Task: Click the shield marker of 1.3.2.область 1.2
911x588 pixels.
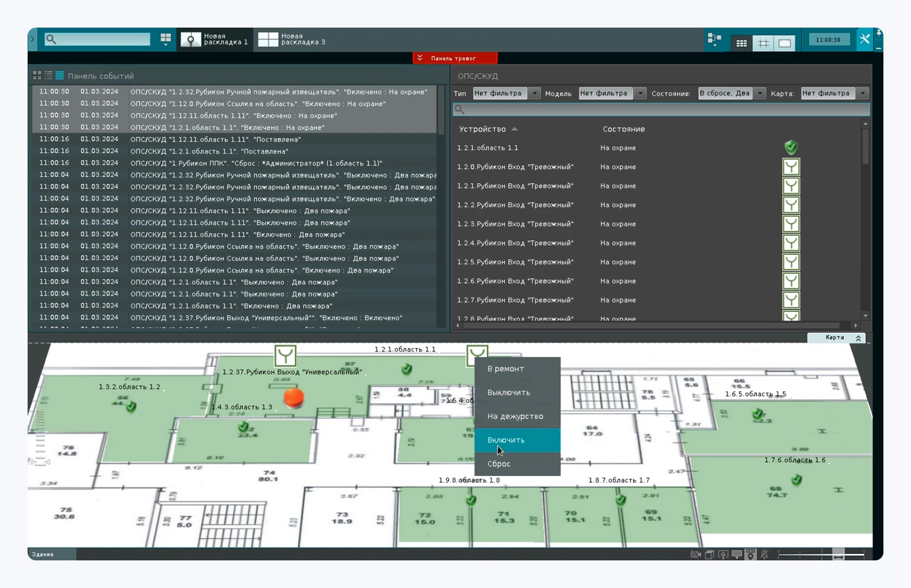Action: (x=131, y=407)
